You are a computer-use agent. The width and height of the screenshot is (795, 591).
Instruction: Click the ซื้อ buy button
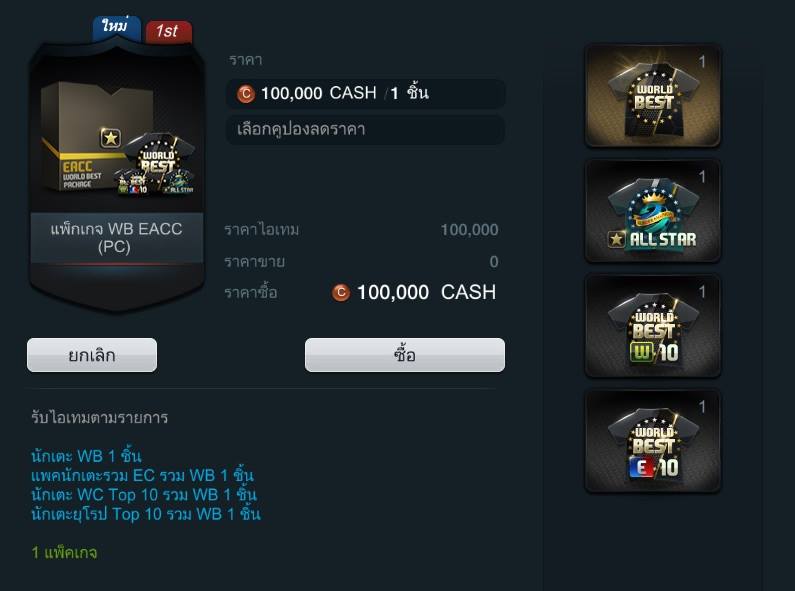(405, 355)
